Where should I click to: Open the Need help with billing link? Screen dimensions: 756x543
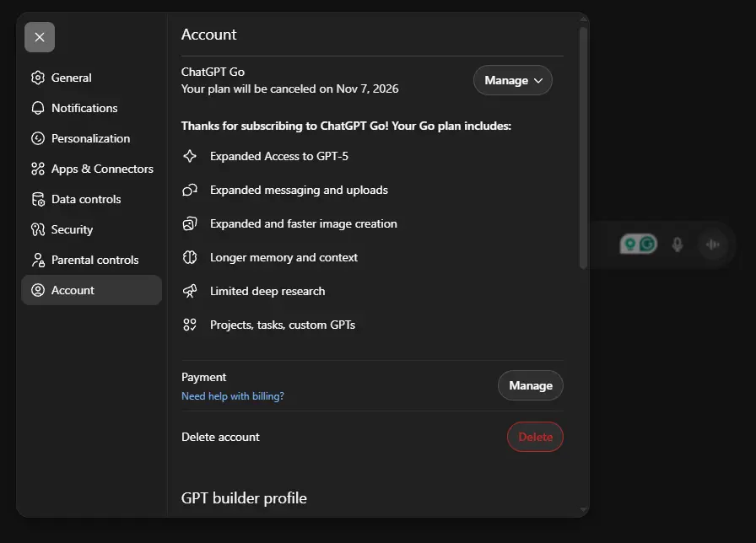pos(233,396)
